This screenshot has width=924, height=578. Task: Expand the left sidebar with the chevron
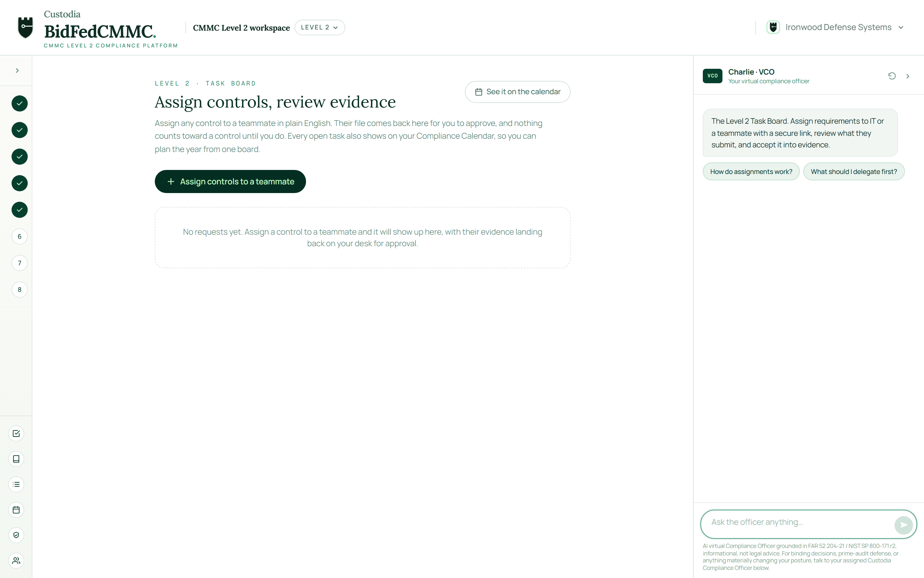[17, 70]
